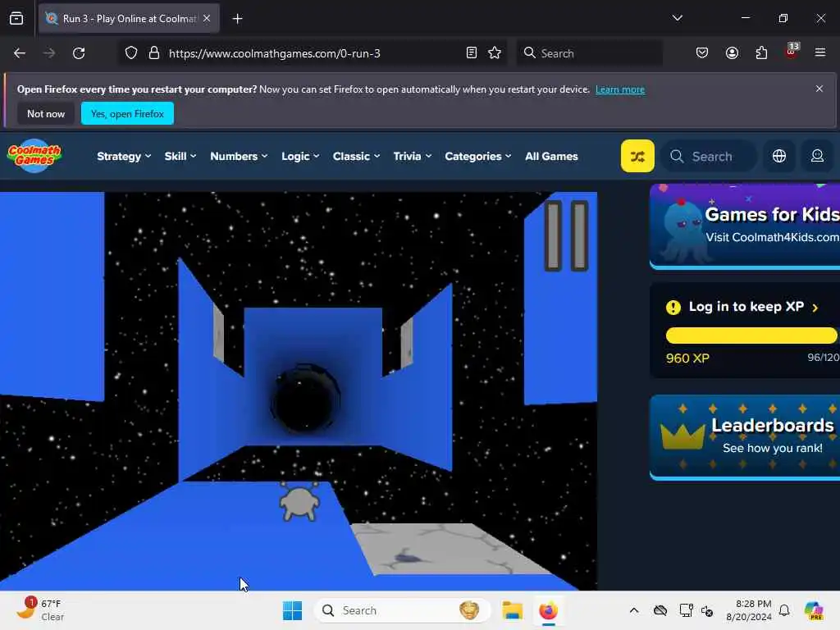
Task: Show site security lock info
Action: (154, 53)
